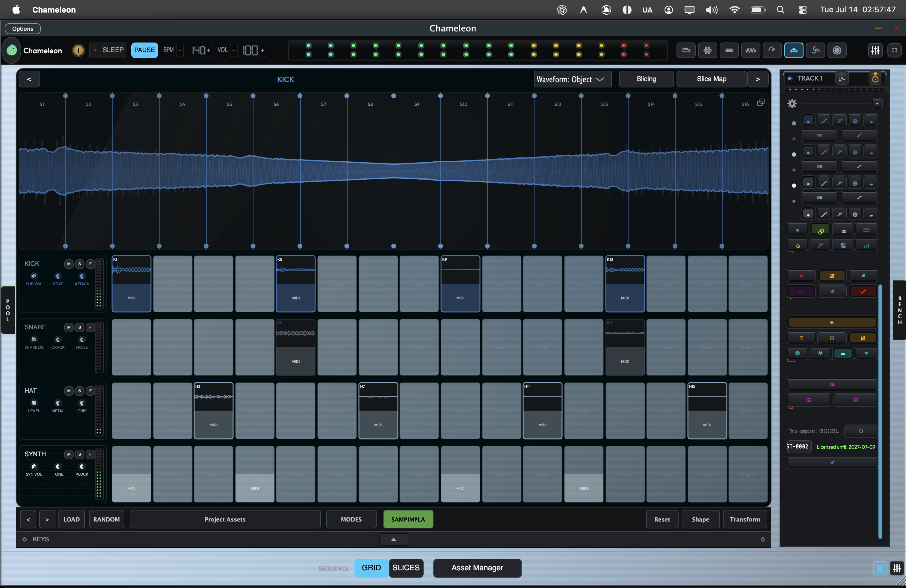The height and width of the screenshot is (588, 906).
Task: Toggle the PAUSE button
Action: 145,50
